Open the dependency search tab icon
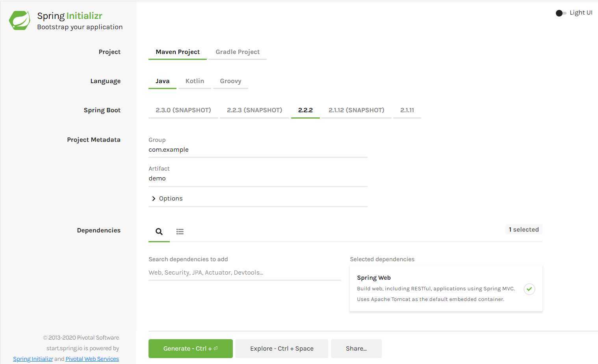Screen dimensions: 598x364 click(x=159, y=232)
